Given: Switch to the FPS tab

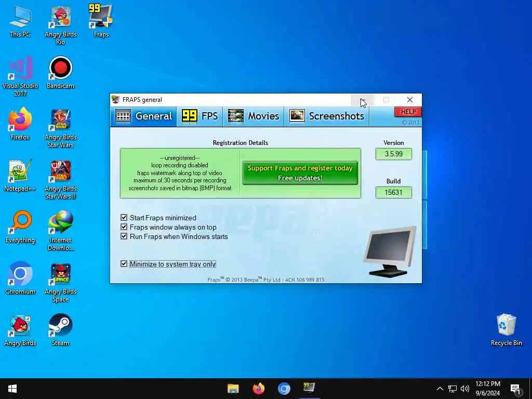Looking at the screenshot, I should [199, 116].
